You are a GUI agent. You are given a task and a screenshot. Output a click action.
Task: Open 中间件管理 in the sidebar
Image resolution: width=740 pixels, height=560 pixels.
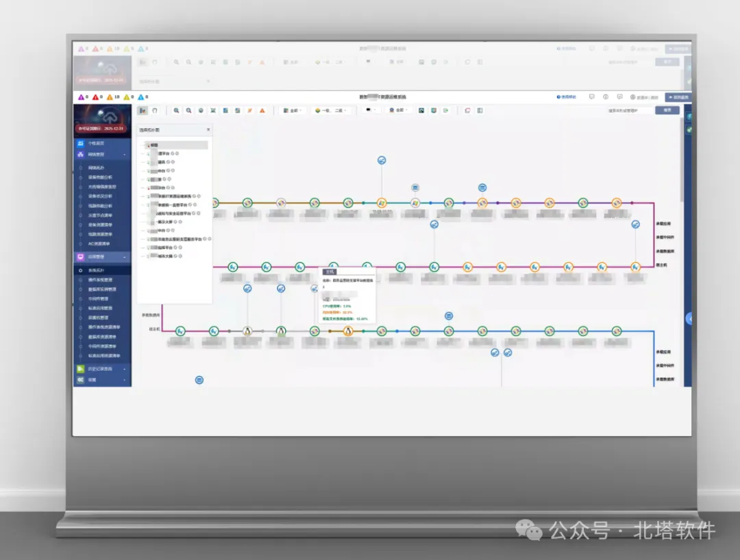(98, 299)
